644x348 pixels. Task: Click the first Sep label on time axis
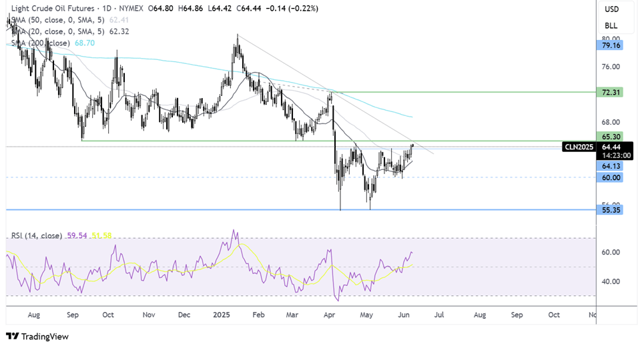72,315
